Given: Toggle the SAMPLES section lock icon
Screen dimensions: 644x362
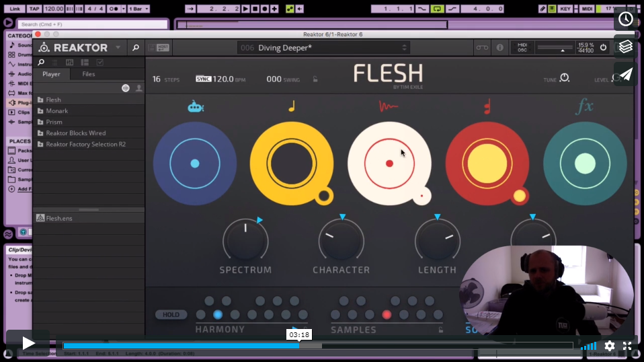Looking at the screenshot, I should coord(441,330).
